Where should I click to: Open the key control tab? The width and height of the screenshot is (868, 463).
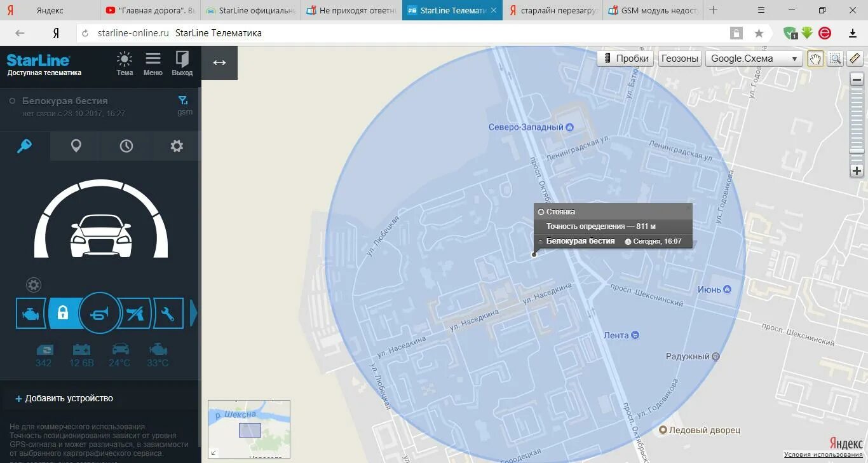pyautogui.click(x=25, y=146)
